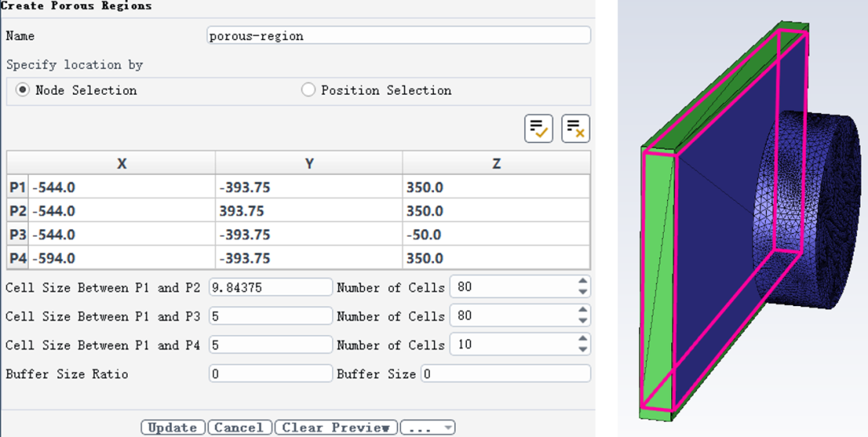The image size is (868, 437).
Task: Select Node Selection radio button
Action: (x=22, y=90)
